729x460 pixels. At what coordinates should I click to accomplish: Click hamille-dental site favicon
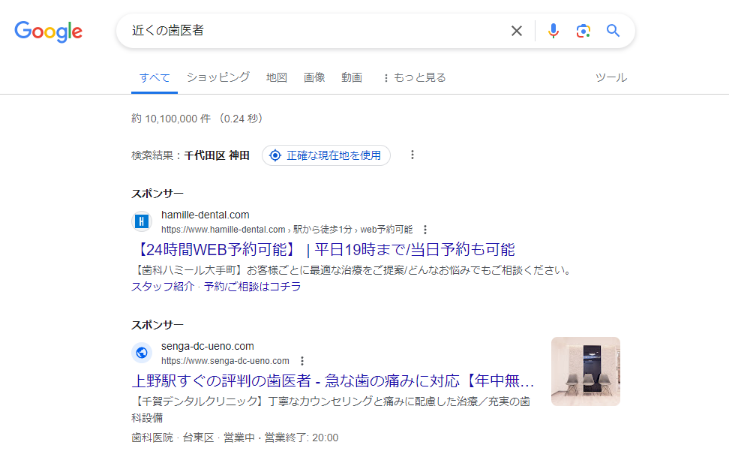(x=142, y=221)
